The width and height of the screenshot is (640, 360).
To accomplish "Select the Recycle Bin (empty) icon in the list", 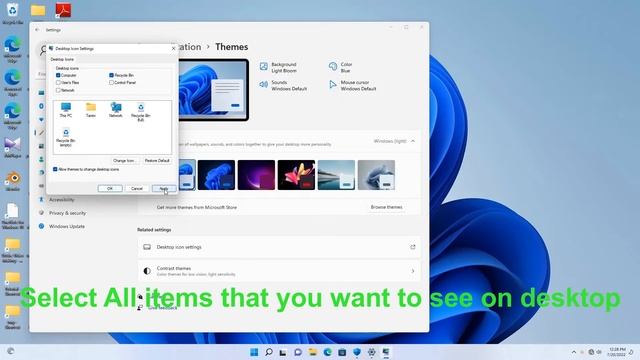I will [66, 137].
